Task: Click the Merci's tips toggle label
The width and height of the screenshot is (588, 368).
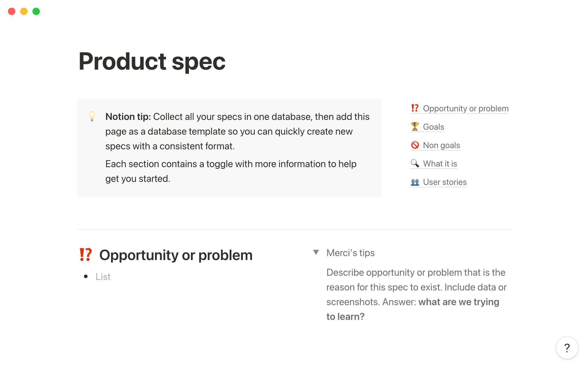Action: [350, 253]
